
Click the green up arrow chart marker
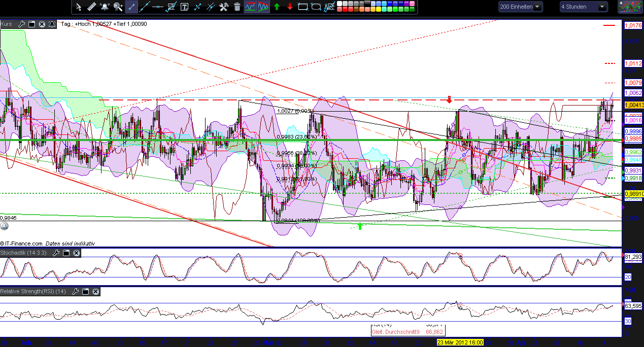[360, 226]
